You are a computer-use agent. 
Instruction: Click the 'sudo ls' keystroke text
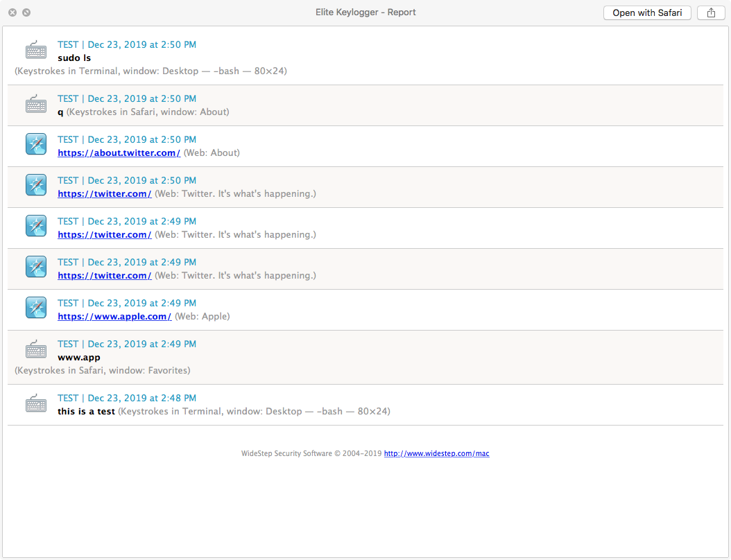[x=74, y=58]
